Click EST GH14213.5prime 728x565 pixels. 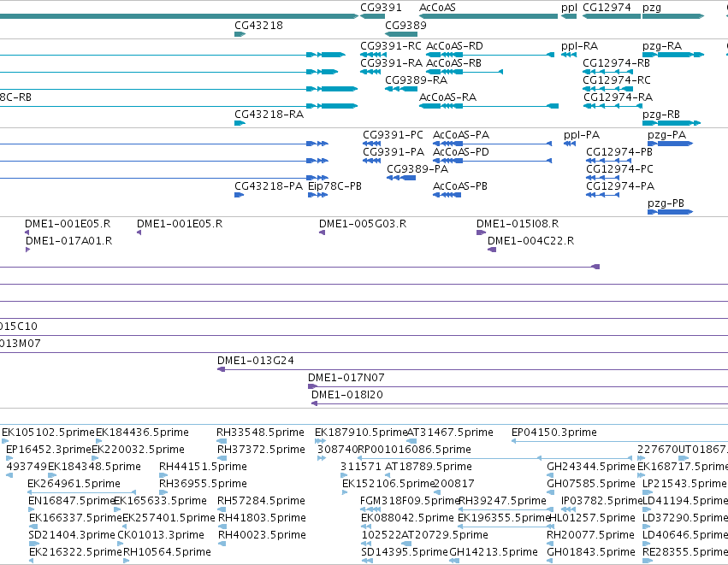[454, 561]
